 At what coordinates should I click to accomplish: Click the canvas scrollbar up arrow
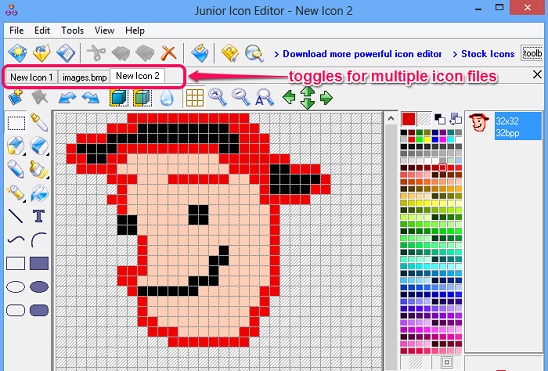click(391, 119)
